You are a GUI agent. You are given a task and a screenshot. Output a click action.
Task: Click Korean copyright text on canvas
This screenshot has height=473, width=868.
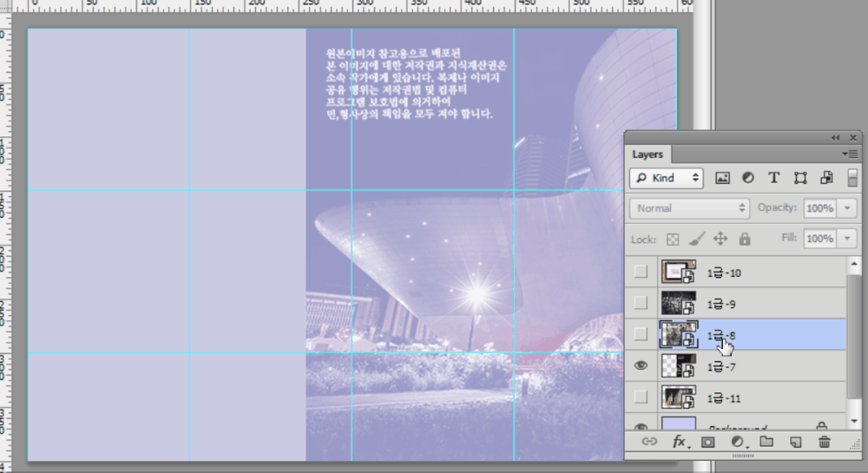click(x=416, y=83)
